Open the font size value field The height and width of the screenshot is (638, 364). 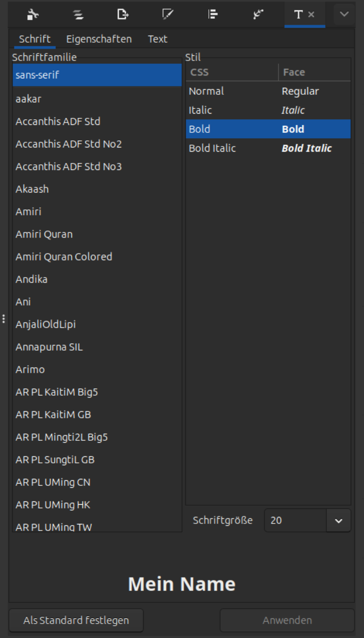click(296, 520)
